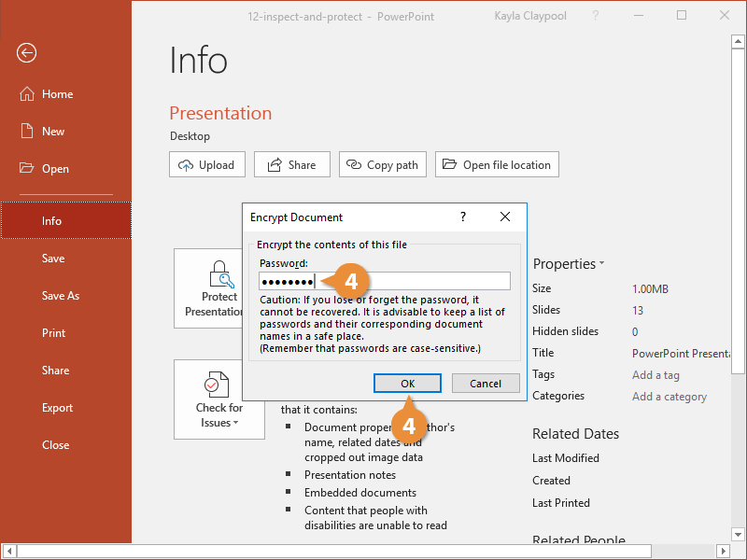Click the New document icon in the sidebar
747x560 pixels.
coord(26,132)
